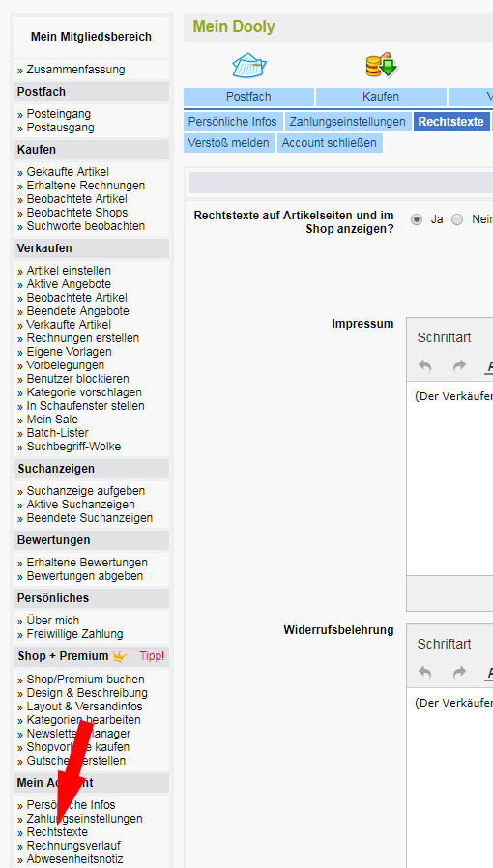
Task: Switch to Persönliche Infos tab
Action: pos(233,121)
